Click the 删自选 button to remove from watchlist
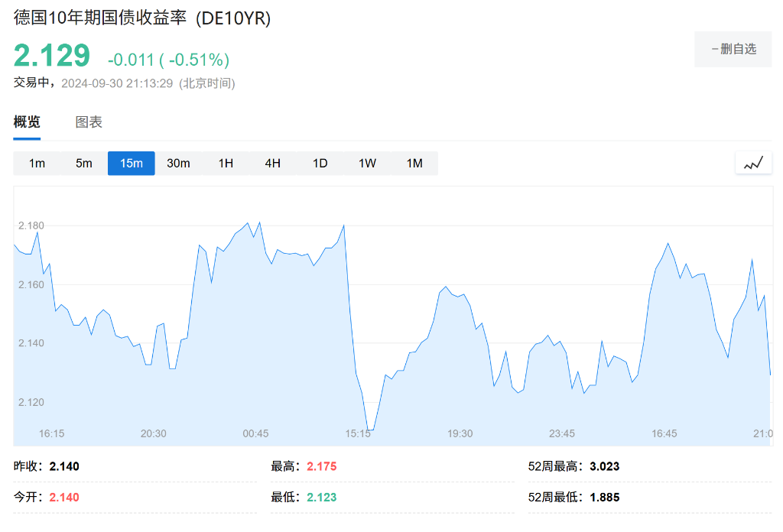 pyautogui.click(x=733, y=49)
